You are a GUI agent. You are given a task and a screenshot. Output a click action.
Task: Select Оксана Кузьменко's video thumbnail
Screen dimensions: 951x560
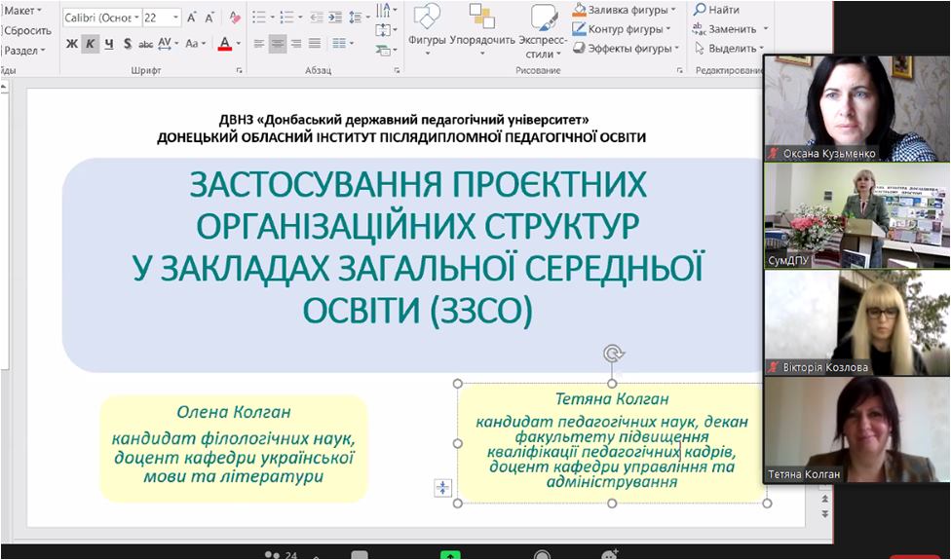846,107
